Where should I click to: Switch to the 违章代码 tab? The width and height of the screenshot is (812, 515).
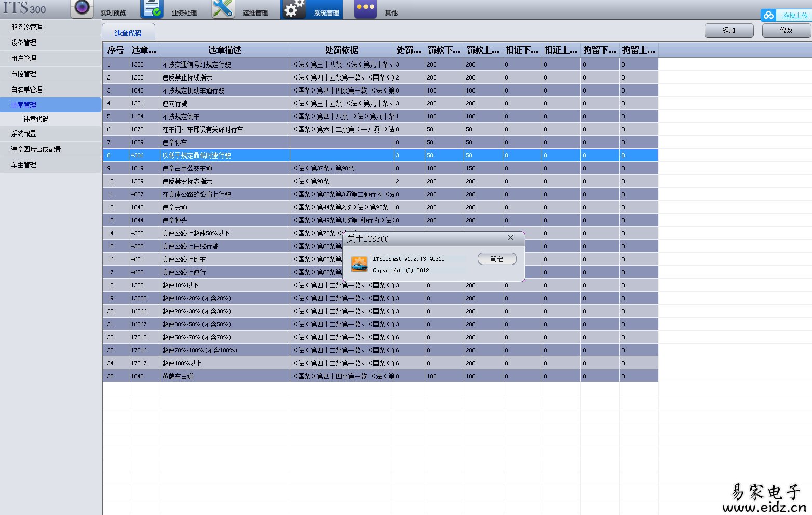128,33
